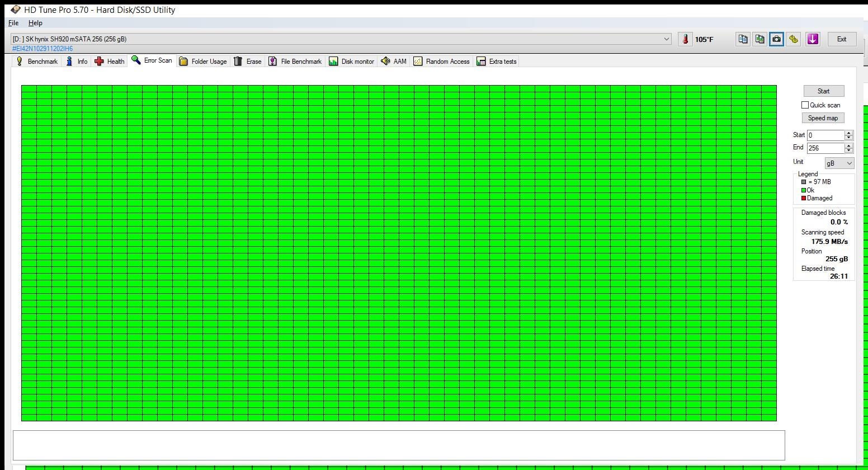This screenshot has width=868, height=470.
Task: Click the Position 255 gB value
Action: [837, 259]
